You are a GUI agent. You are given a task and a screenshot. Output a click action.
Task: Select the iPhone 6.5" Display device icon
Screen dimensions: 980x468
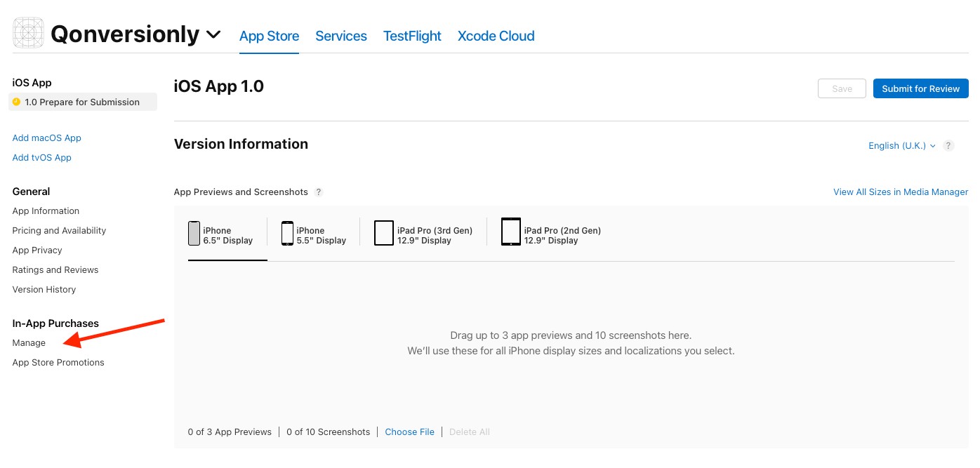point(194,233)
